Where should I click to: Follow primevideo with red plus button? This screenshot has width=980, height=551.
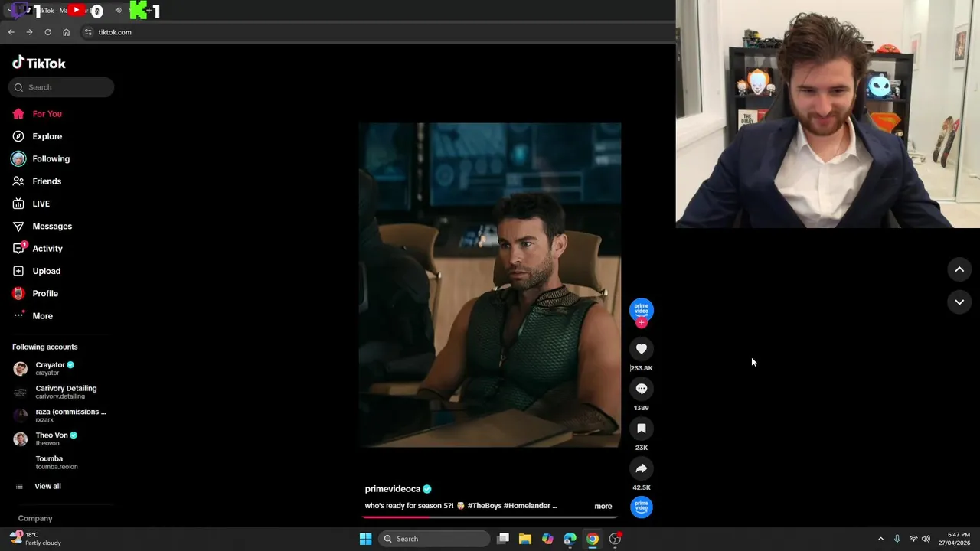(x=642, y=323)
